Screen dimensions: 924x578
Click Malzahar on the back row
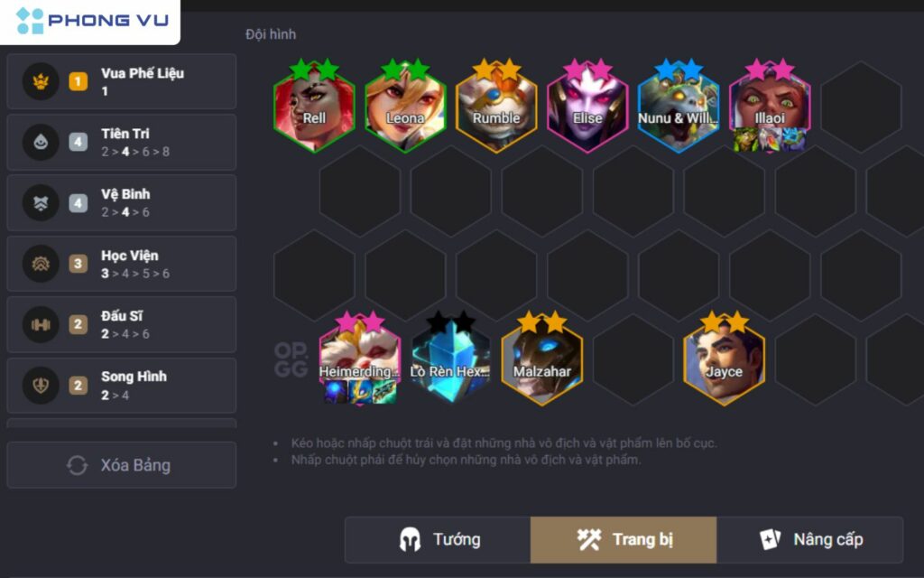(x=542, y=360)
